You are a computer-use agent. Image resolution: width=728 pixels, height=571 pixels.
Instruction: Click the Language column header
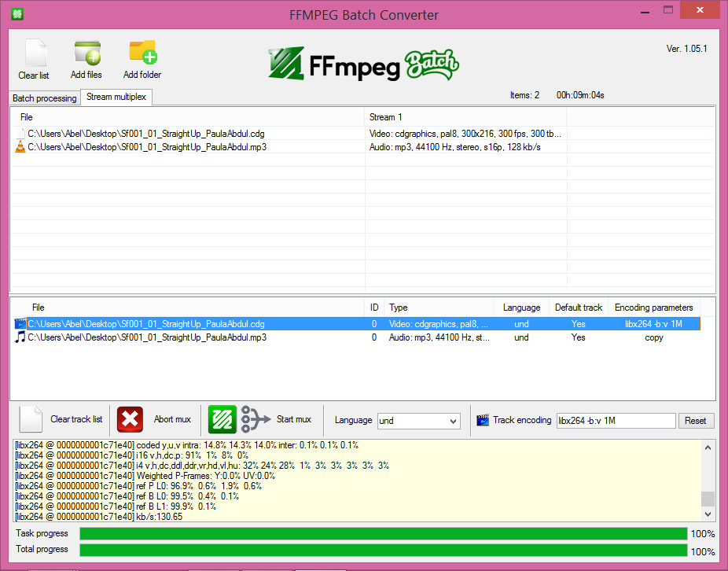click(521, 307)
